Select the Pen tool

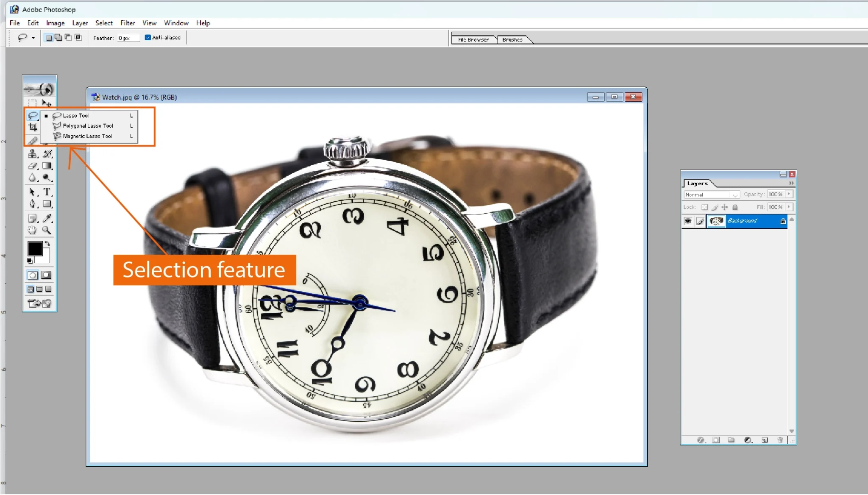pos(33,204)
